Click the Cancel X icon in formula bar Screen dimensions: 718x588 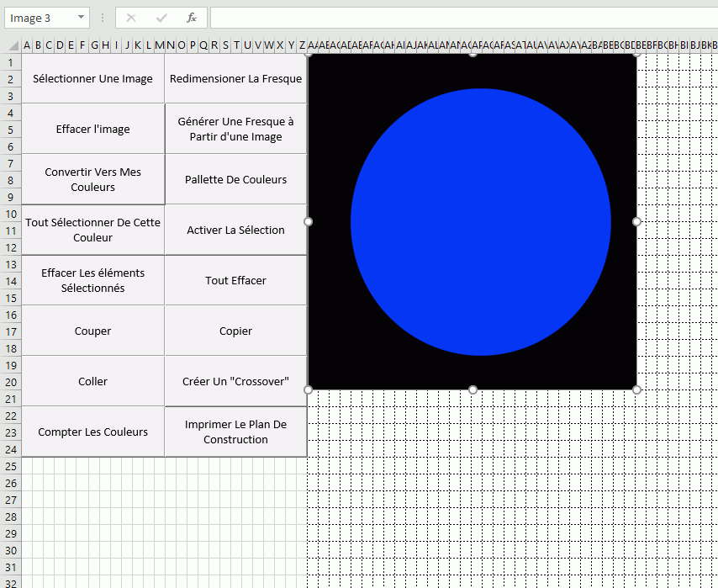(131, 18)
